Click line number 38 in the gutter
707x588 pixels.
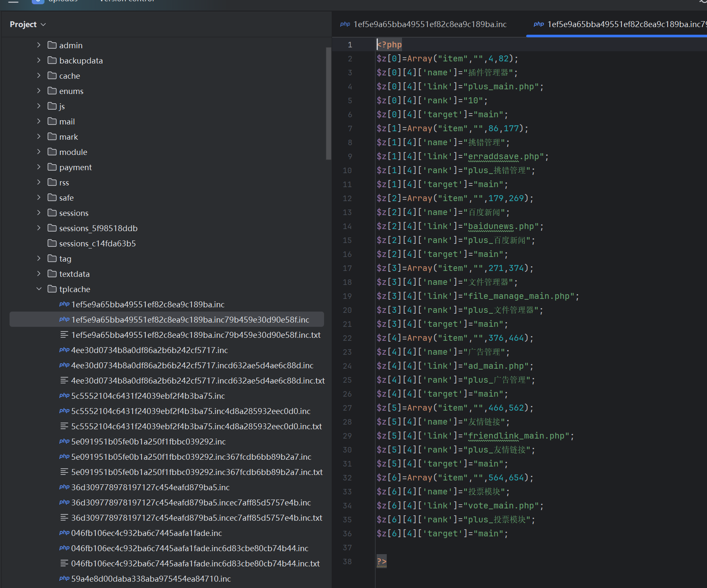(347, 561)
